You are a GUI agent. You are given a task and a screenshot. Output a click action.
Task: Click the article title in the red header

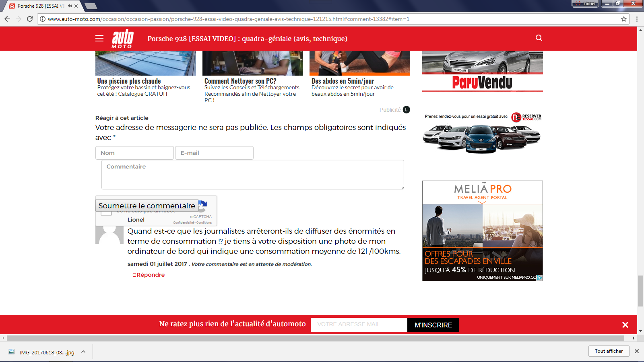[247, 39]
